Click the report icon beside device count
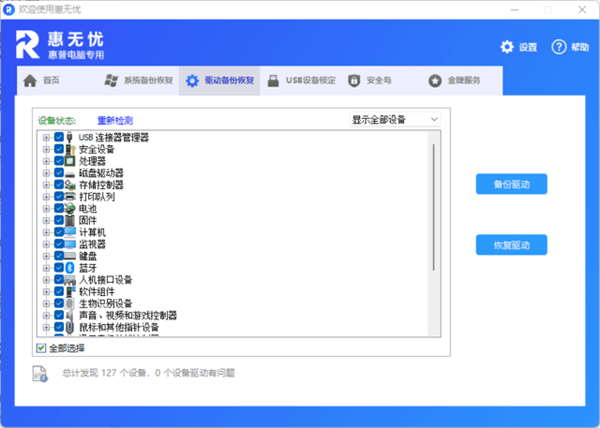 click(x=41, y=373)
